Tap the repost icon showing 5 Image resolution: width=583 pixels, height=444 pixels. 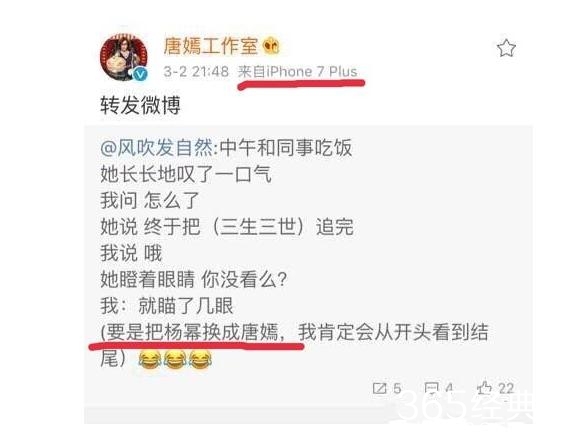click(x=387, y=389)
